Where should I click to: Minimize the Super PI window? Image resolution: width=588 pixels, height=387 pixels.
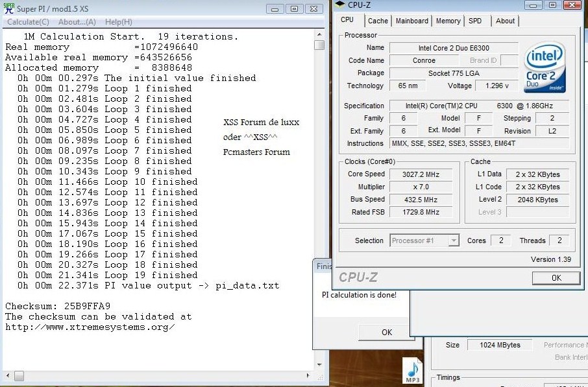(275, 8)
